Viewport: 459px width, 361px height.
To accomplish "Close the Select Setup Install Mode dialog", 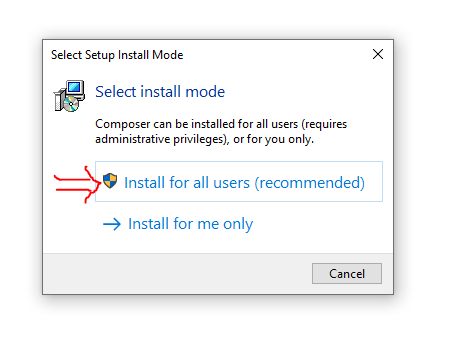I will click(378, 54).
